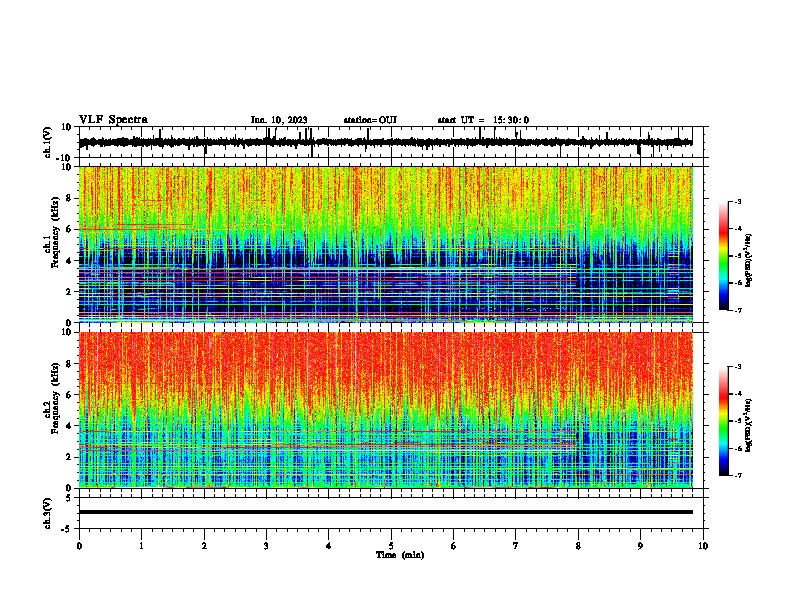Screen dimensions: 792x612
Task: Click the "-5" tick of ch.3(V) axis
Action: point(68,529)
